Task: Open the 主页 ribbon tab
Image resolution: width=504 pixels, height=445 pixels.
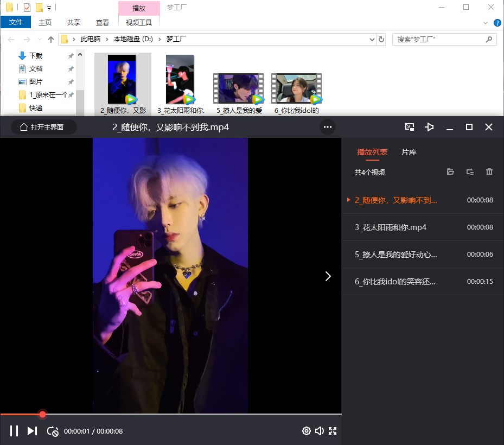Action: 45,22
